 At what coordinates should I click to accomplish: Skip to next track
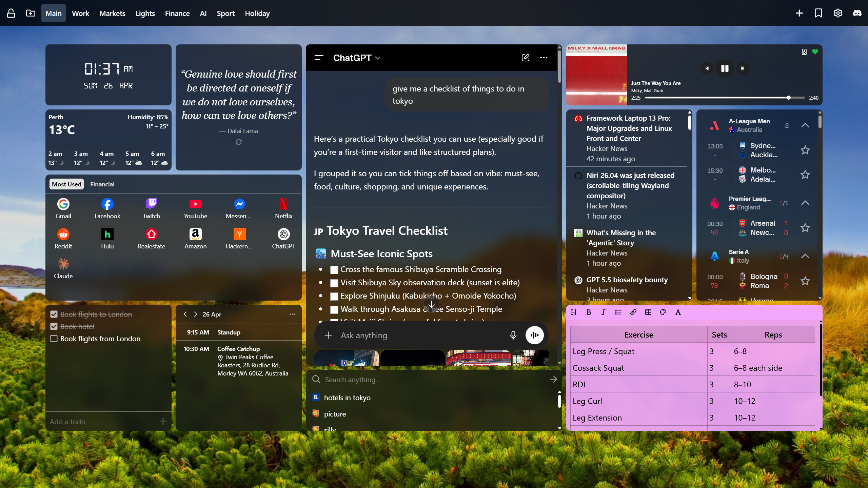pyautogui.click(x=743, y=68)
